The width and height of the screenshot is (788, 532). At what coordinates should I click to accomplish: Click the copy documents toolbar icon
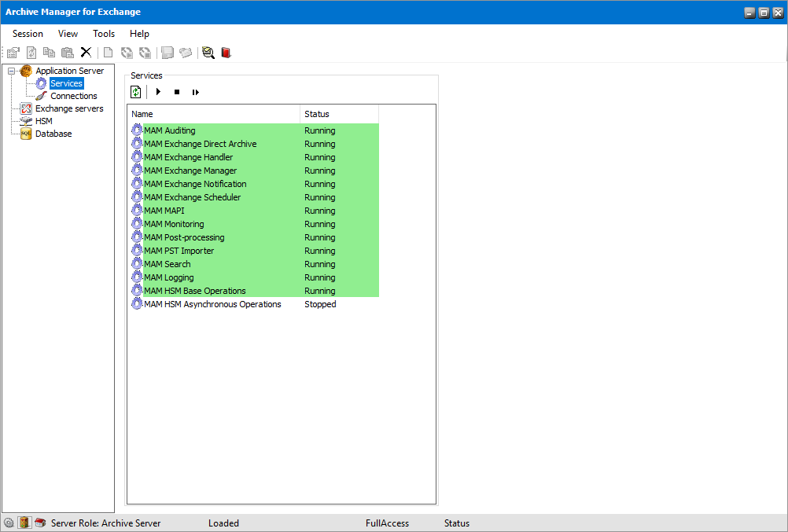point(49,52)
